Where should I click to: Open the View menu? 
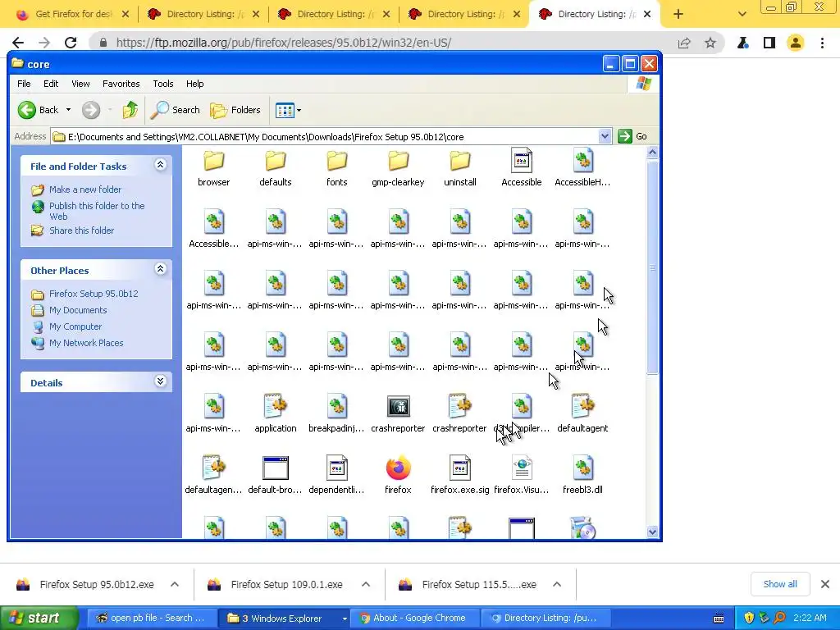(80, 84)
